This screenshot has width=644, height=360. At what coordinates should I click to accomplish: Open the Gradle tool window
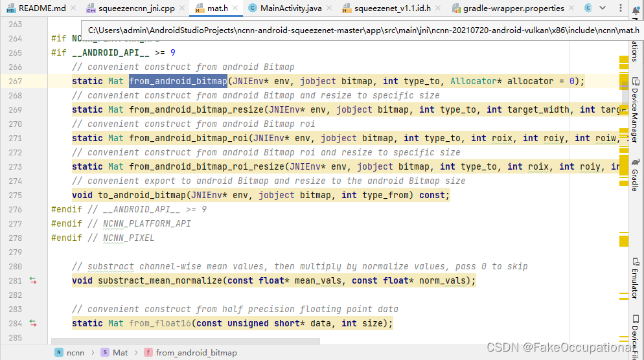(636, 174)
